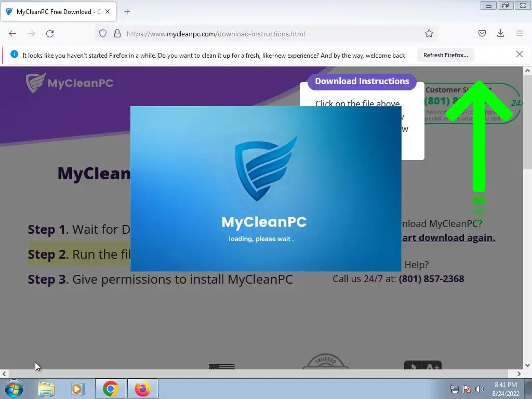Bookmark this page with the star icon
The width and height of the screenshot is (532, 399).
(429, 33)
